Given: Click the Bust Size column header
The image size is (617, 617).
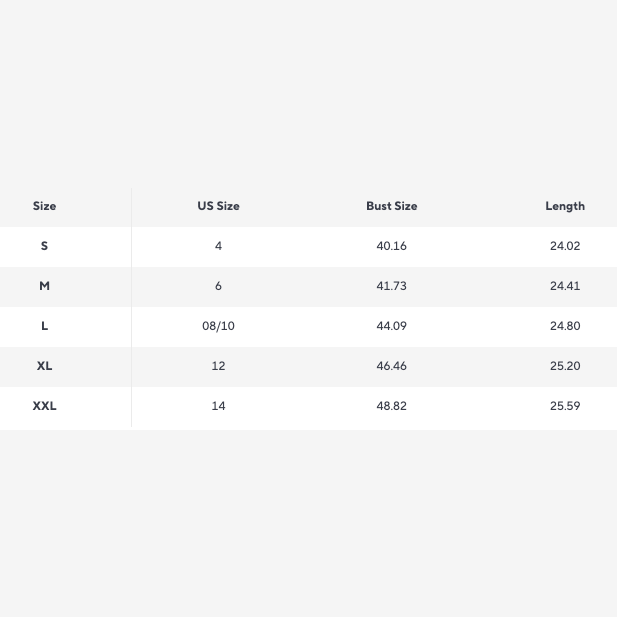Looking at the screenshot, I should coord(391,206).
